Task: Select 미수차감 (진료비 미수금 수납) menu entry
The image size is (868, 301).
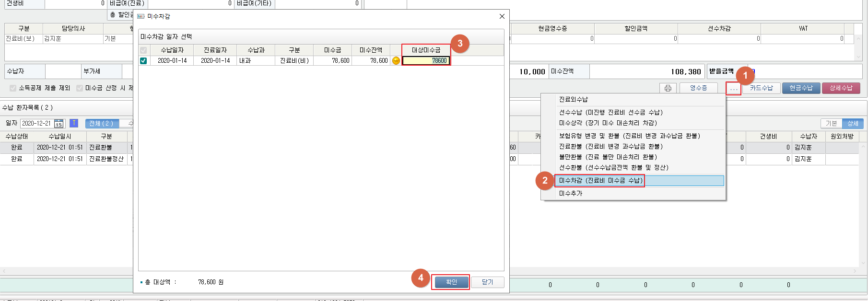Action: click(x=600, y=181)
